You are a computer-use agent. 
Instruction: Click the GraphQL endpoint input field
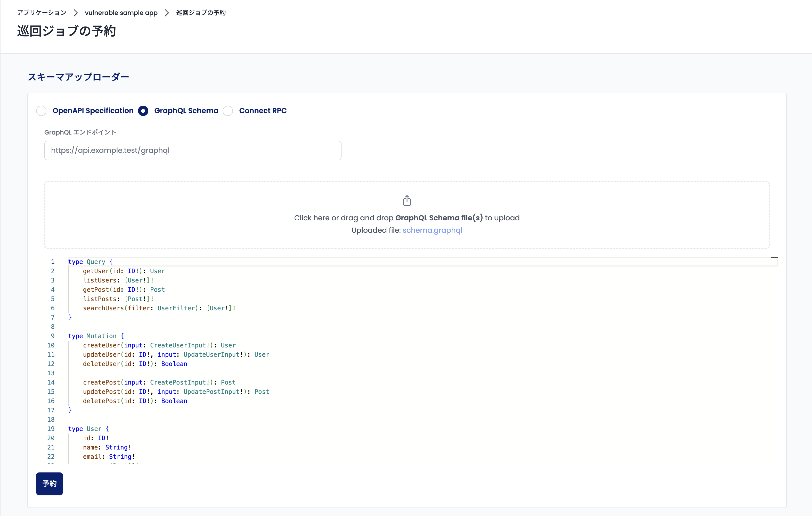click(x=193, y=150)
